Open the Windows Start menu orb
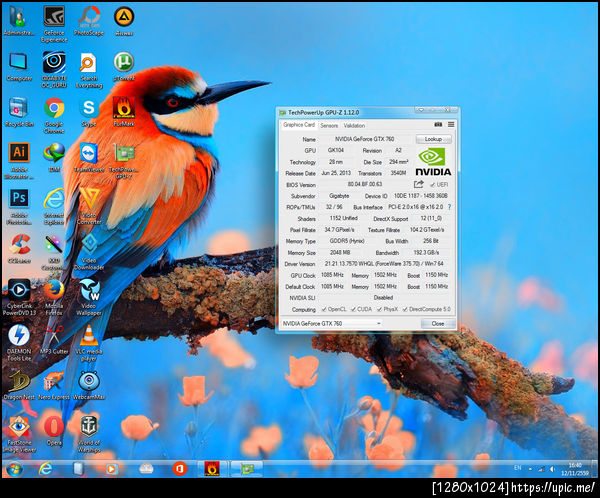 click(15, 468)
